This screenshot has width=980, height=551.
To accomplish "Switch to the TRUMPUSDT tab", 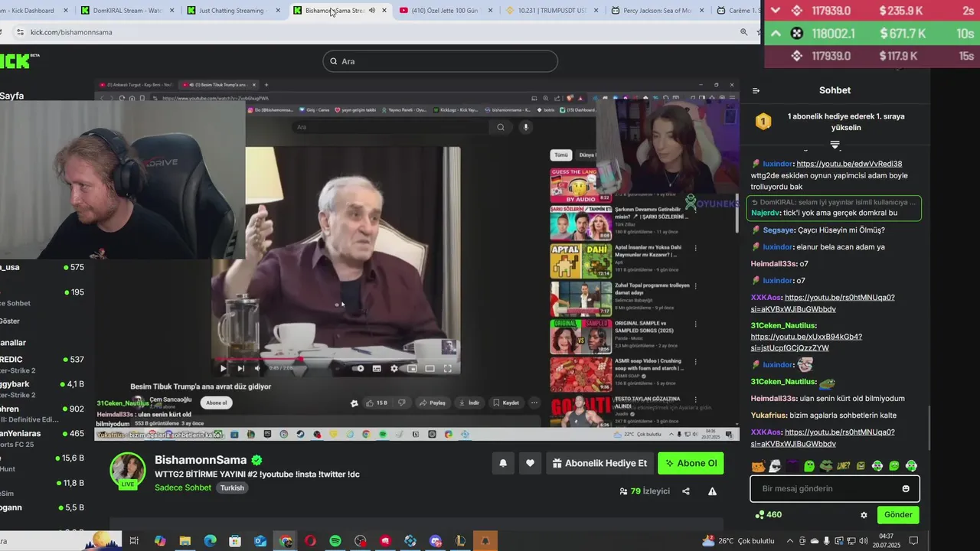I will (551, 11).
